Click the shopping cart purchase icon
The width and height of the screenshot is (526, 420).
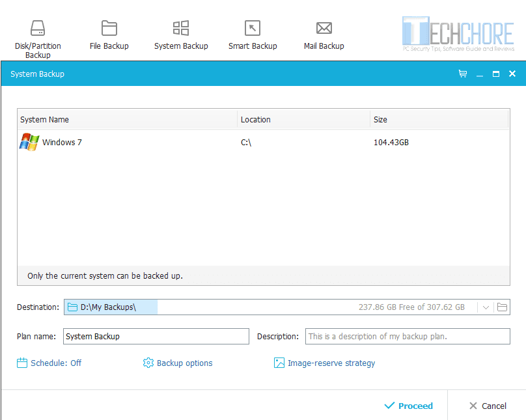point(463,74)
